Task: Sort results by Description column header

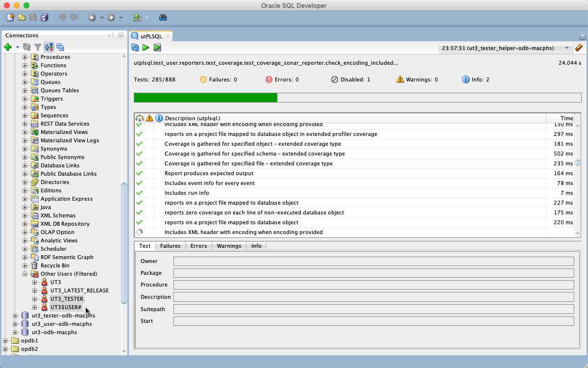Action: click(x=355, y=118)
